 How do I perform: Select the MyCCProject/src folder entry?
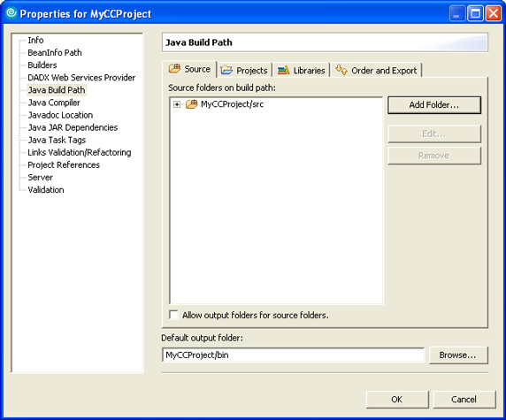click(232, 104)
